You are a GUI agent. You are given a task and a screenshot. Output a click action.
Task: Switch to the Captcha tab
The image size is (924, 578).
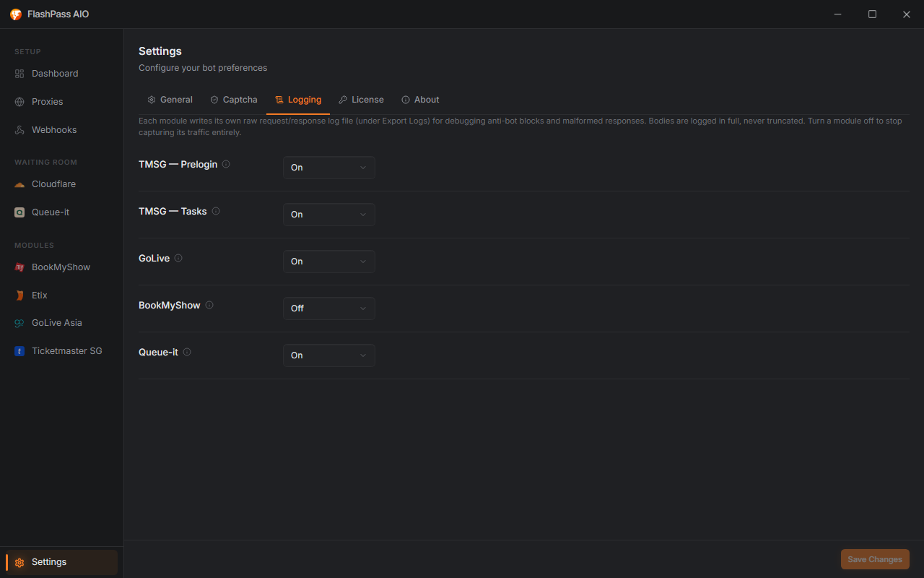pos(234,100)
